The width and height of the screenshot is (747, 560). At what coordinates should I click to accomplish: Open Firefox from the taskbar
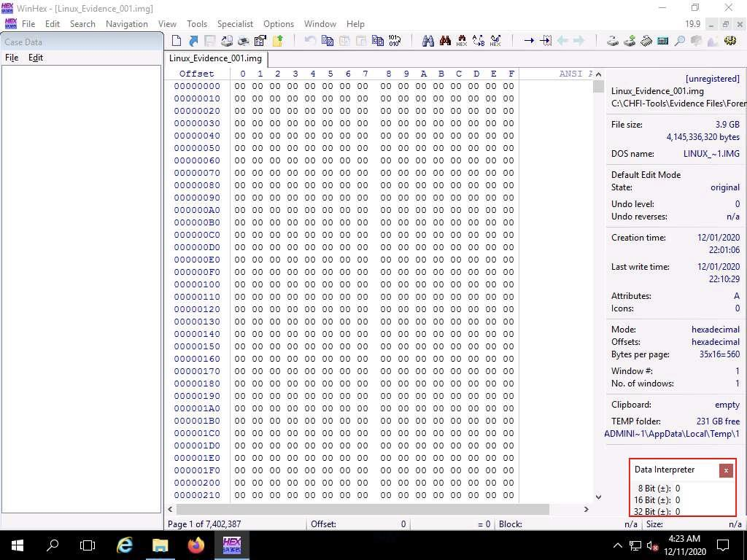196,545
